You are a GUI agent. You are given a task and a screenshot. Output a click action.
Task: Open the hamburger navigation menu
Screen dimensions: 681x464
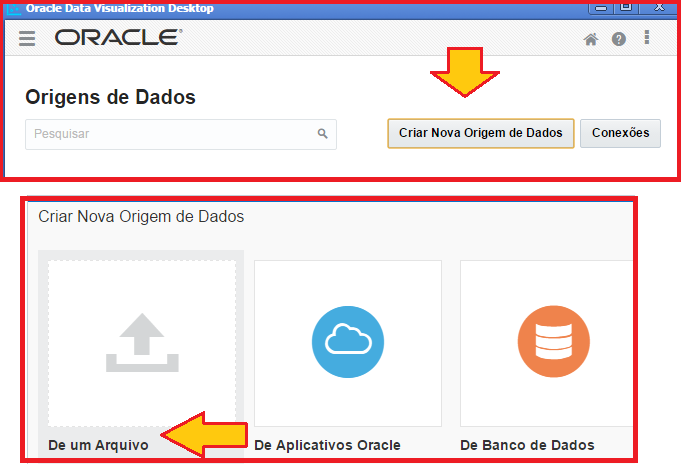coord(27,38)
